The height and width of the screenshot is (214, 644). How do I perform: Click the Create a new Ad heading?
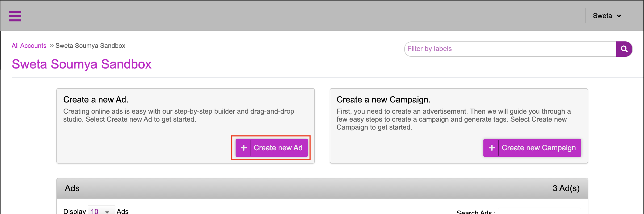tap(96, 100)
